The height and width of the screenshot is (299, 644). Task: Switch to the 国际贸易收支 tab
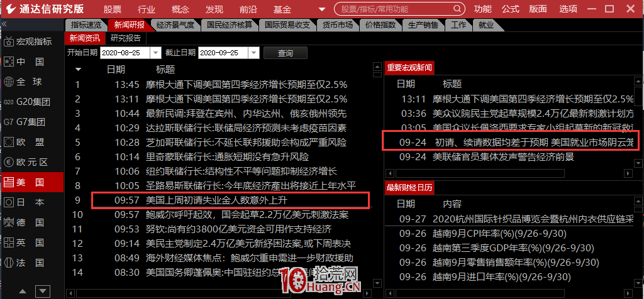pos(287,25)
